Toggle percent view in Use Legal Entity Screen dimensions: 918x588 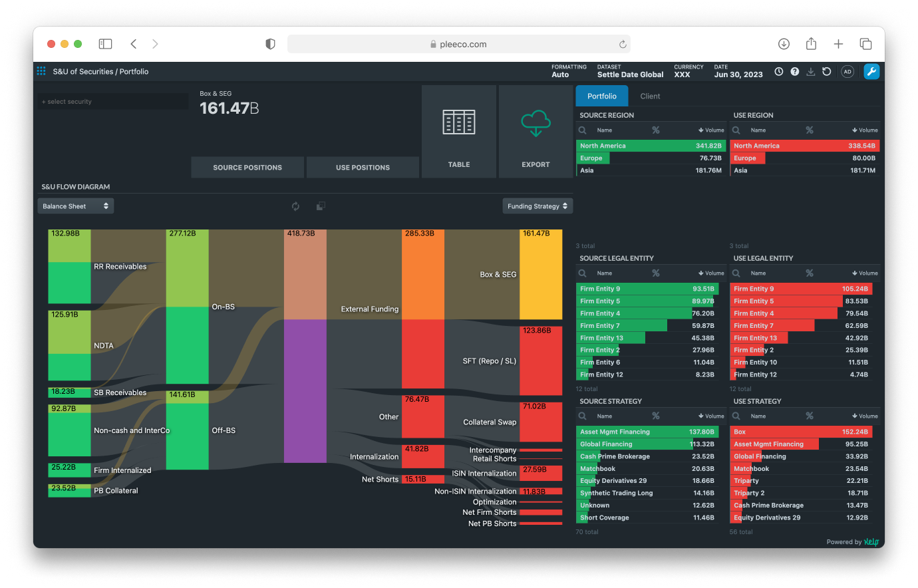[x=810, y=273]
